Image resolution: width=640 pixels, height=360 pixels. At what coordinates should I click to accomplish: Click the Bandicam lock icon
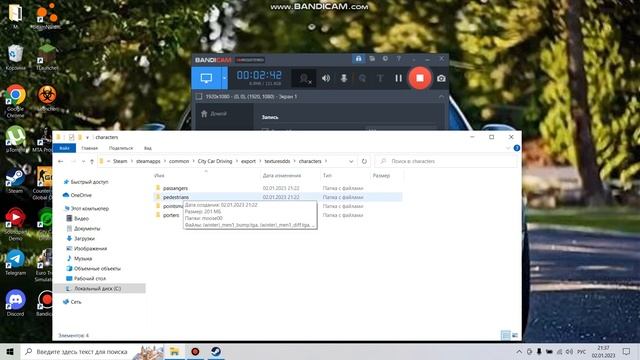[x=358, y=59]
